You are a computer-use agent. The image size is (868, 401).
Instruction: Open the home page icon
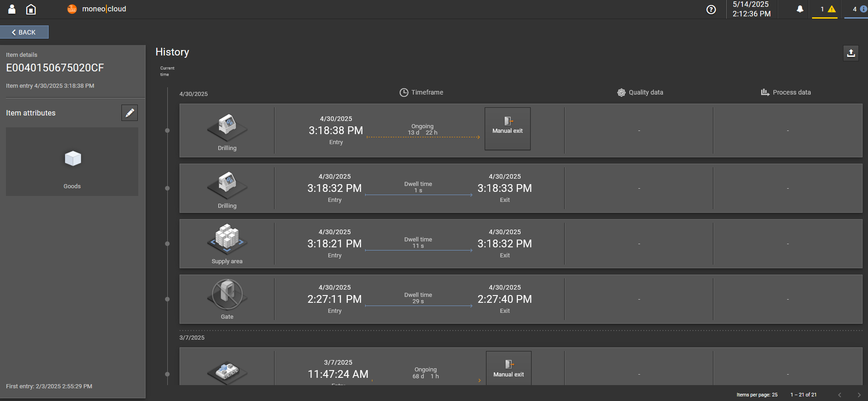(31, 9)
